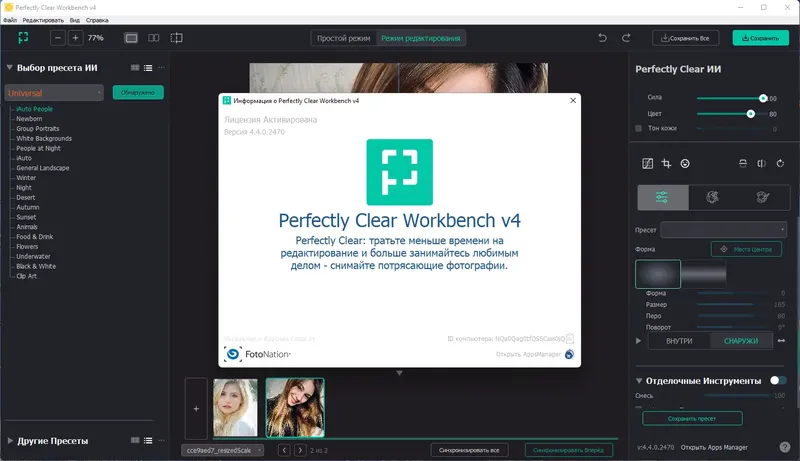Expand the play arrow beside ВНУТРИ

pyautogui.click(x=638, y=341)
